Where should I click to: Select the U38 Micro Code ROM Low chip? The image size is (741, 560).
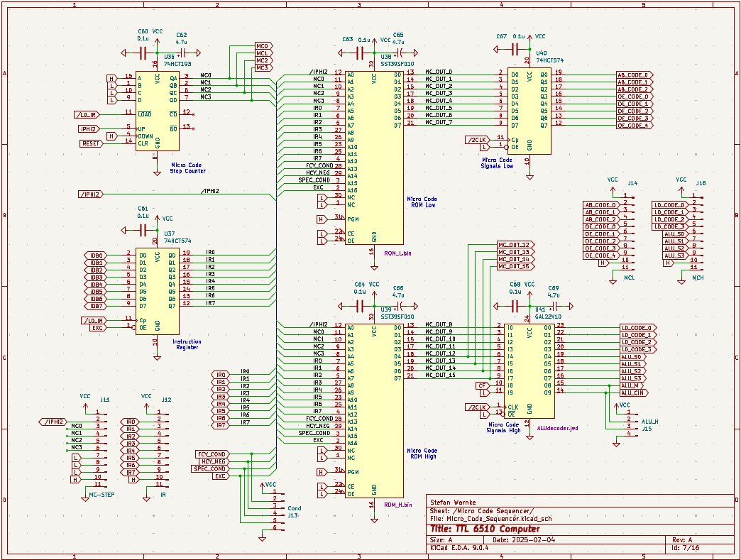[373, 158]
